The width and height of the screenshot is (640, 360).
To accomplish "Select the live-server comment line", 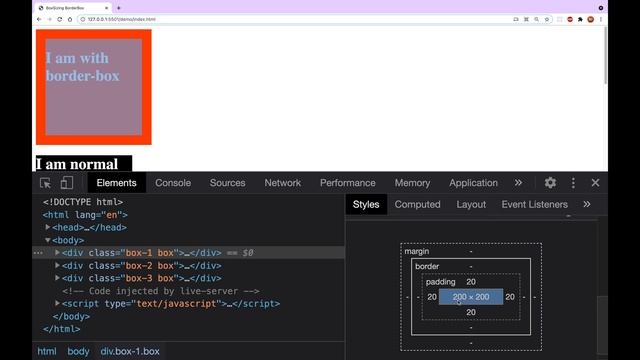I will (x=161, y=291).
